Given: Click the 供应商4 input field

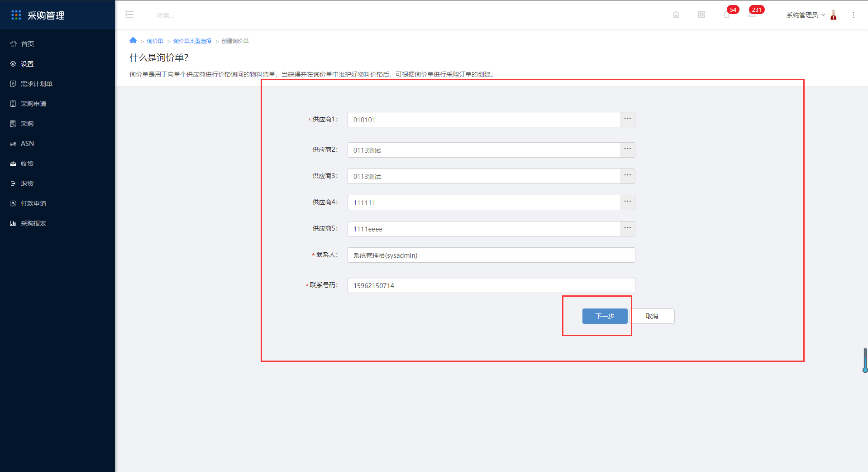Looking at the screenshot, I should coord(484,202).
